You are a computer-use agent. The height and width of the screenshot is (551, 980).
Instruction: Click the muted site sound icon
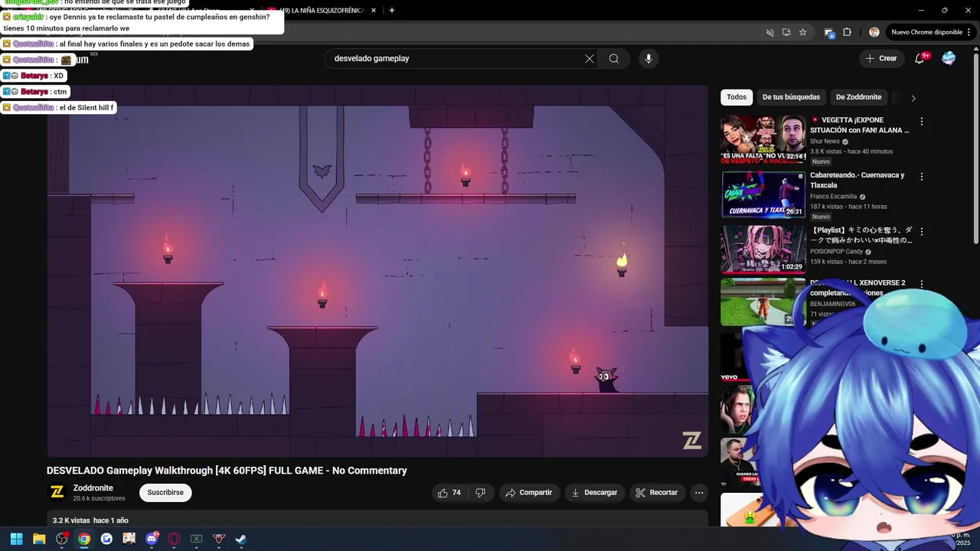(770, 32)
